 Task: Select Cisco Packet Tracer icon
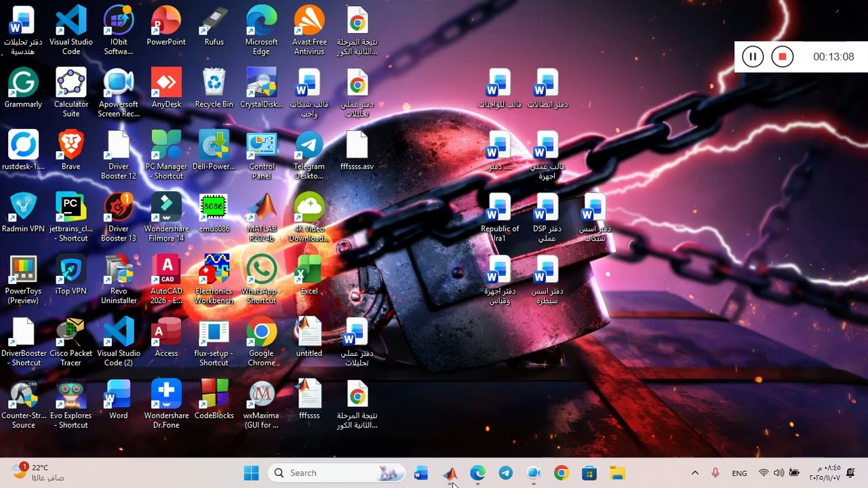71,343
